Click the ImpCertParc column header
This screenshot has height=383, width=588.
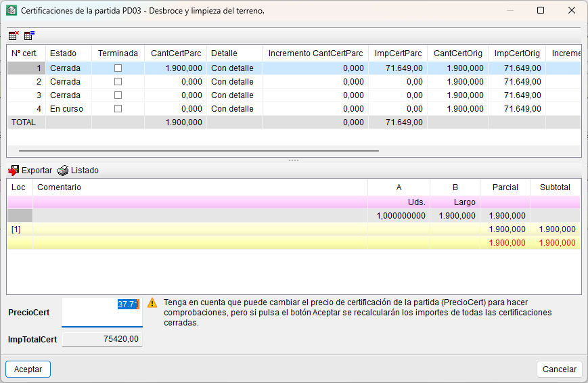coord(398,53)
